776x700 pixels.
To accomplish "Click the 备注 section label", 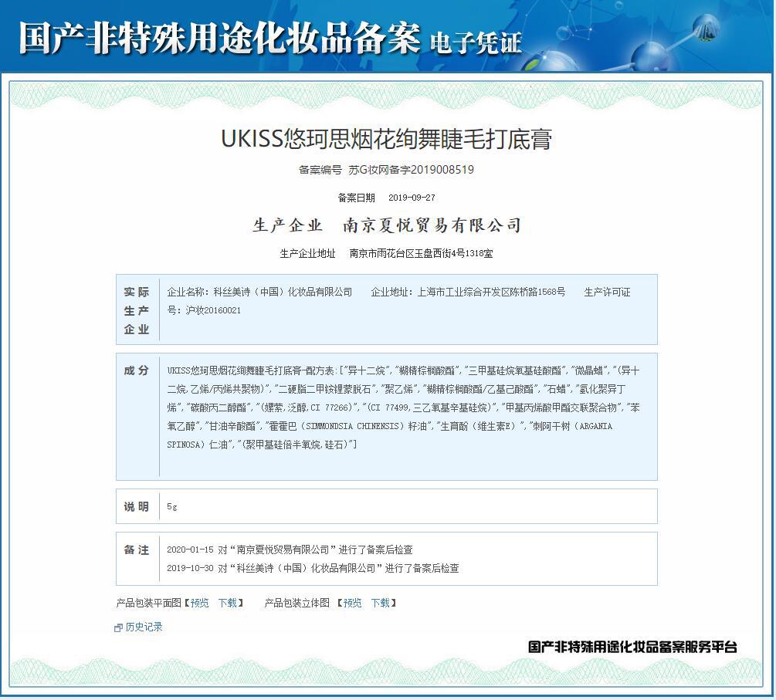I will pos(137,550).
